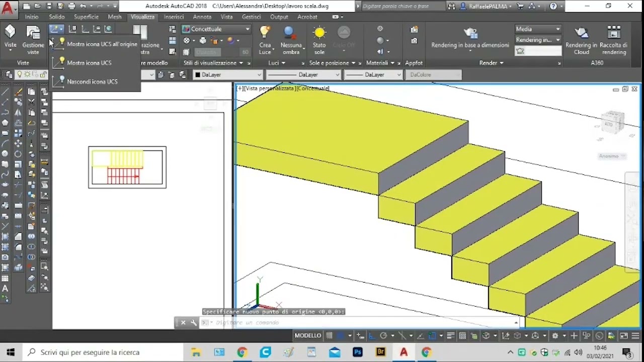Open the DaColore plot style dropdown

click(435, 74)
